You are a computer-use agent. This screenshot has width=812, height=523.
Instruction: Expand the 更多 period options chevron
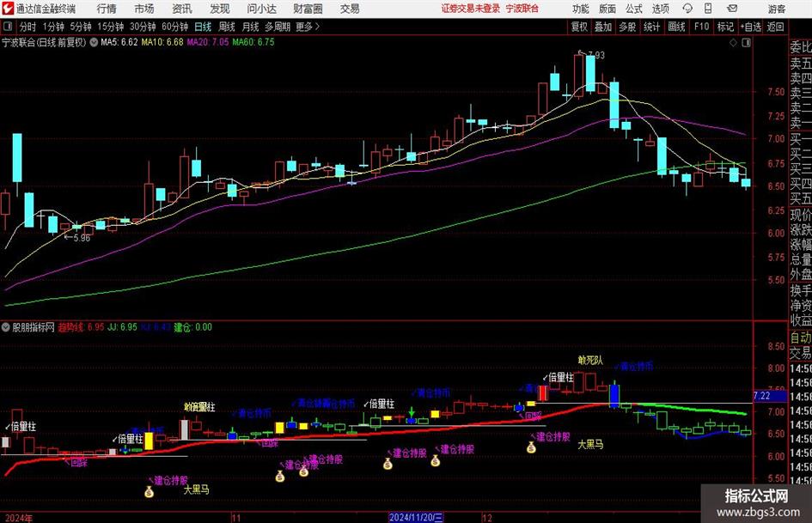pos(317,27)
